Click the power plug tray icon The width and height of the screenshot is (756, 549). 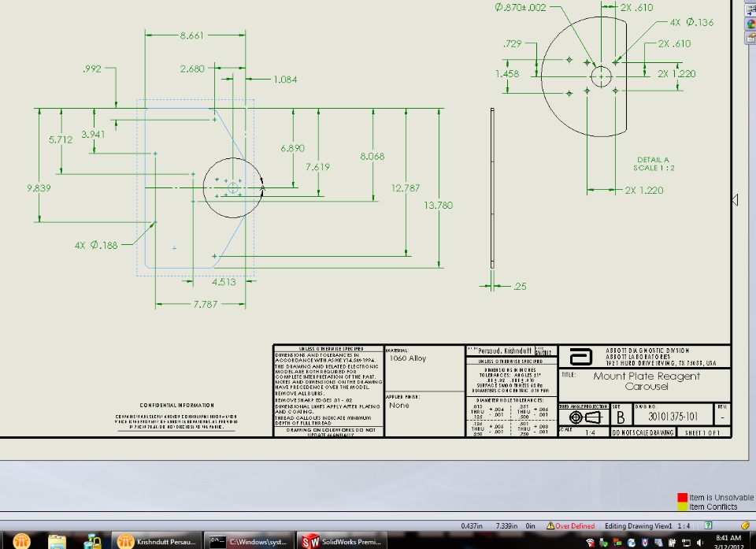coord(672,543)
